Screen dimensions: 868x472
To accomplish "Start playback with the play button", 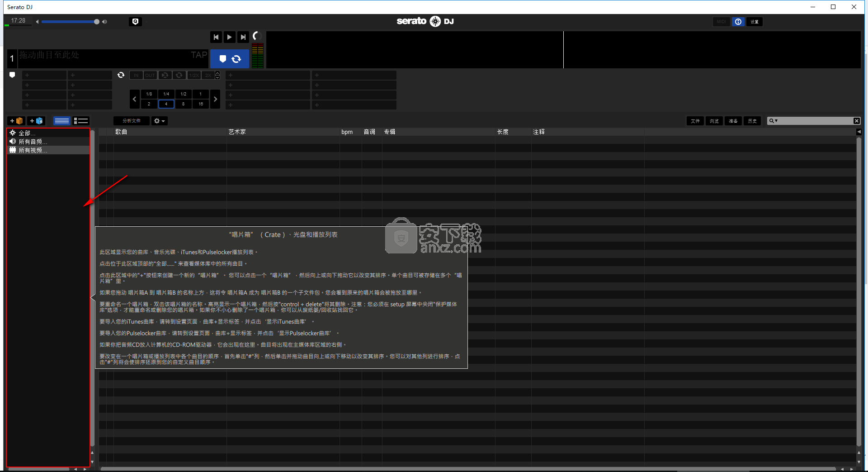I will click(230, 37).
